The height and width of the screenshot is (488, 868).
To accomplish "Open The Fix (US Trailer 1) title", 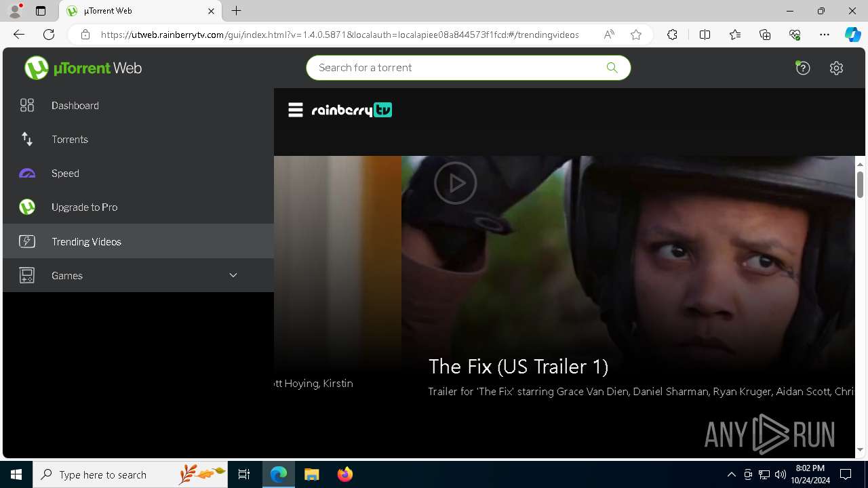I will click(518, 367).
